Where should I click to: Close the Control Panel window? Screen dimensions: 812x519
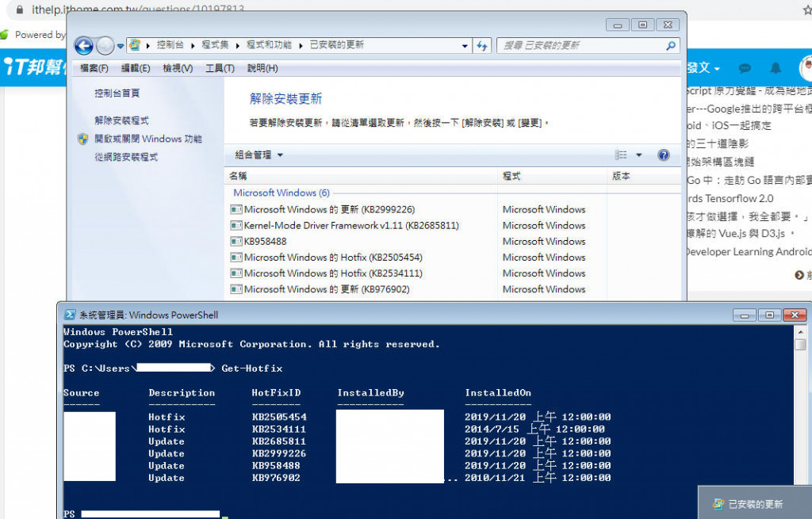(668, 25)
